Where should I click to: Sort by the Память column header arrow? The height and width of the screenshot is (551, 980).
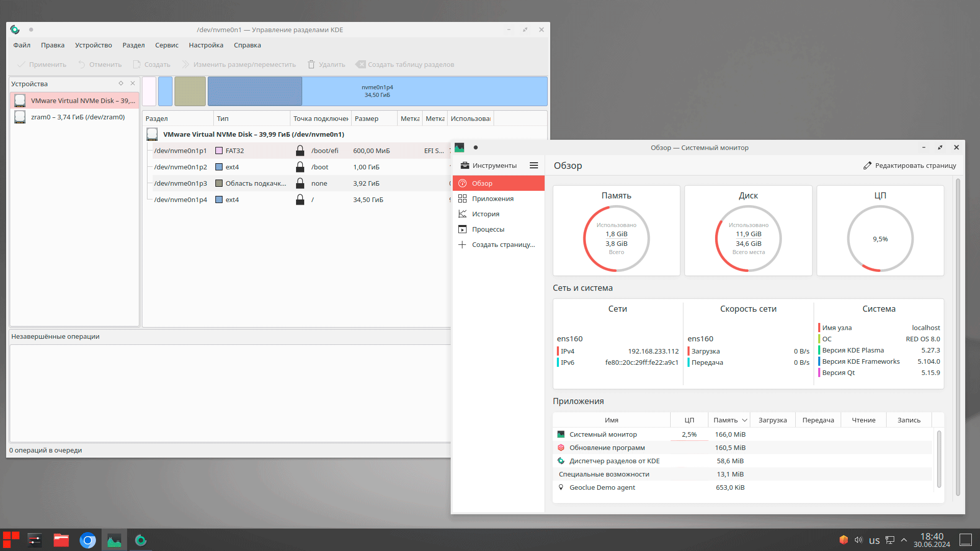pyautogui.click(x=745, y=420)
